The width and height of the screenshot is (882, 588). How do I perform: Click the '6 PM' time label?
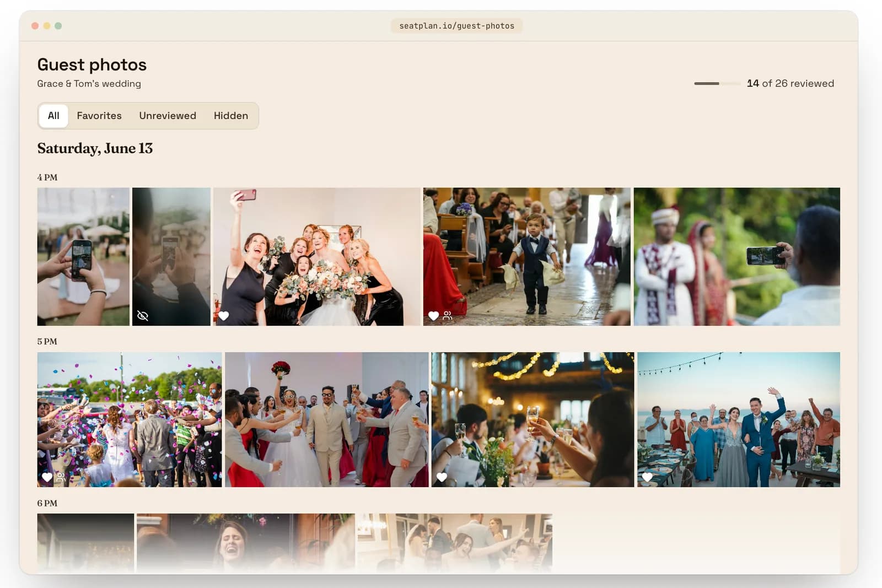point(47,503)
